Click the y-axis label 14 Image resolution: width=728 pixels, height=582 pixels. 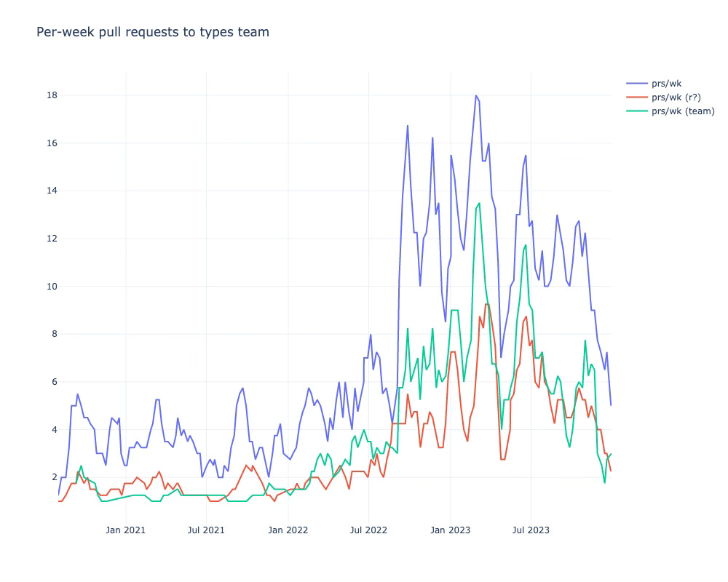pyautogui.click(x=52, y=191)
